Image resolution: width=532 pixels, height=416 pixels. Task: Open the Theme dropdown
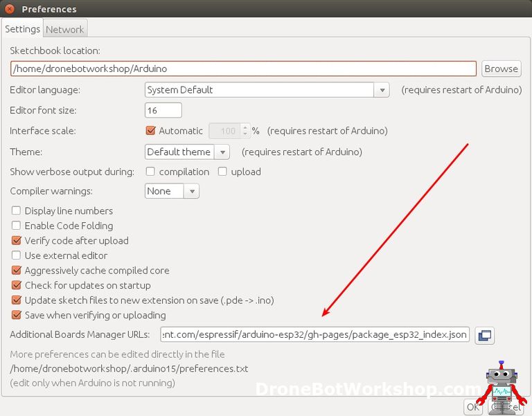click(187, 152)
